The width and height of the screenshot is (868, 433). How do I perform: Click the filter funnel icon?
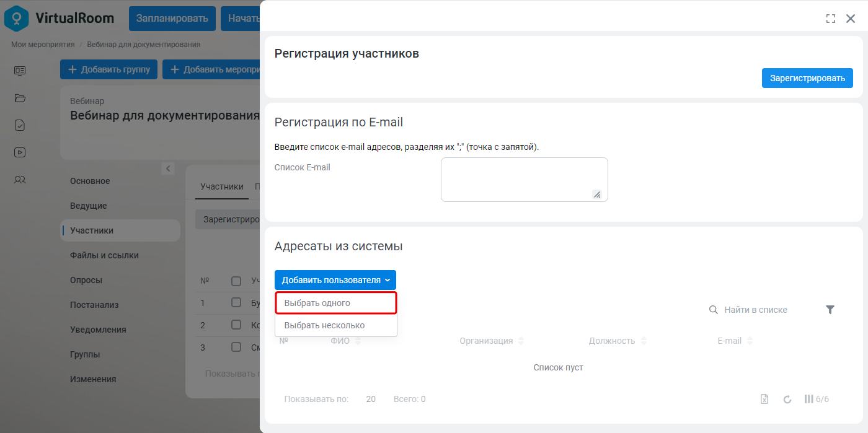click(830, 310)
